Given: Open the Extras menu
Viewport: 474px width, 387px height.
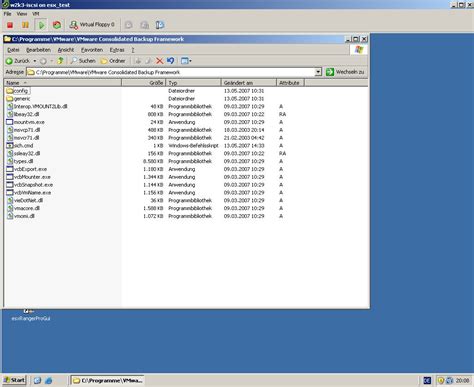Looking at the screenshot, I should click(x=117, y=50).
